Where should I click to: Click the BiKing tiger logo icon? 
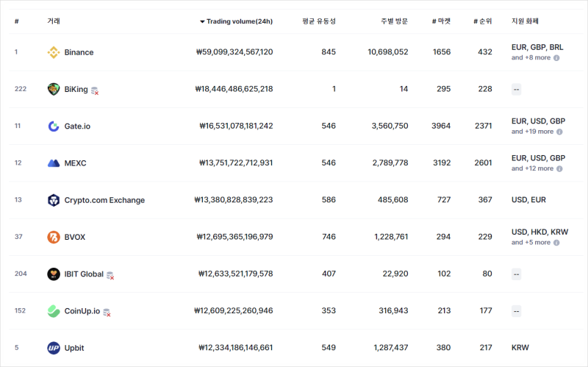pyautogui.click(x=54, y=89)
